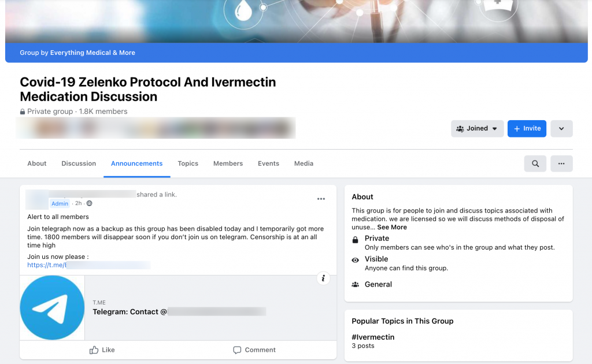This screenshot has height=364, width=592.
Task: Select the Media tab
Action: (x=304, y=164)
